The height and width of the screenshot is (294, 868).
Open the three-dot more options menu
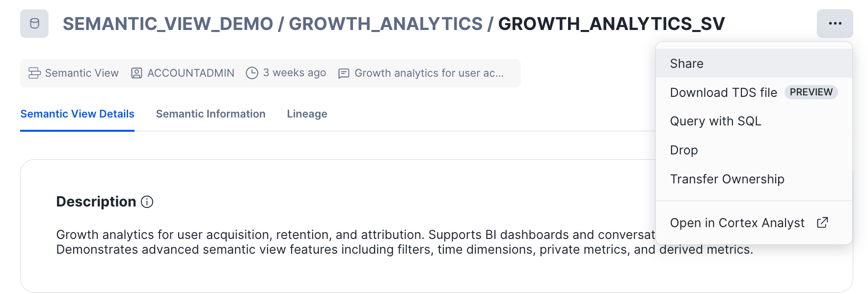[835, 24]
